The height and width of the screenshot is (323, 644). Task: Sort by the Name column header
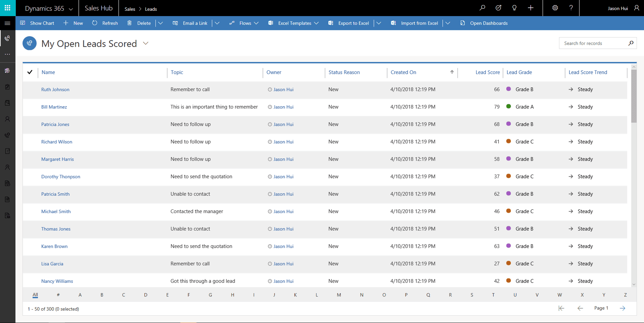(48, 72)
